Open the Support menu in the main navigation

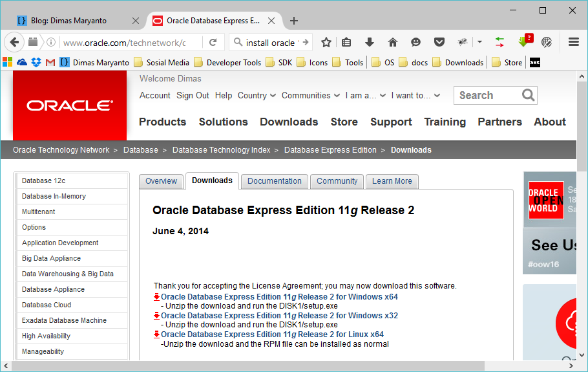point(391,122)
